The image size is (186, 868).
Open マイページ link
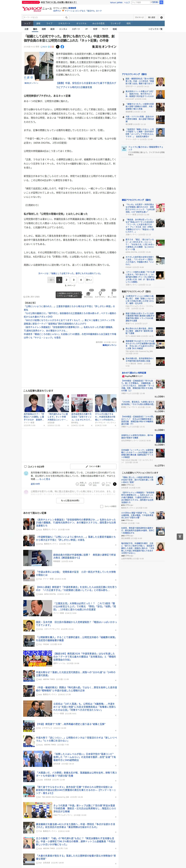tap(139, 18)
